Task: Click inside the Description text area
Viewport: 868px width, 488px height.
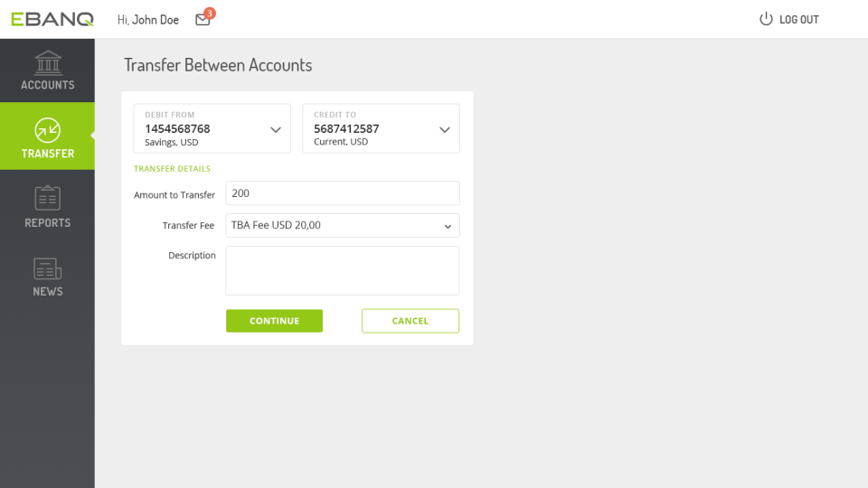Action: pyautogui.click(x=342, y=270)
